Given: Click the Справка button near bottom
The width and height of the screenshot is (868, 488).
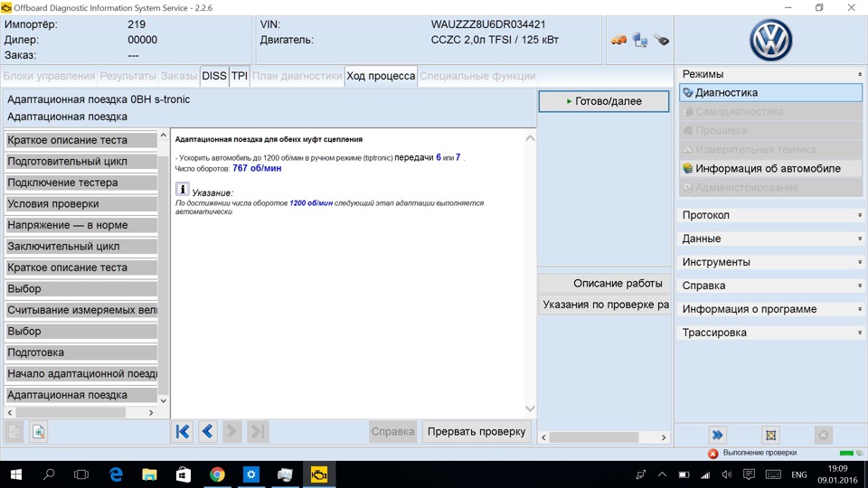Looking at the screenshot, I should point(392,432).
